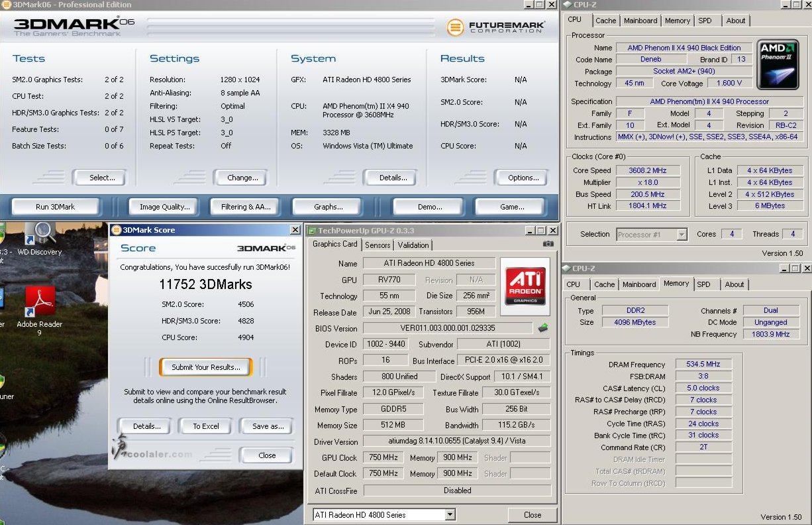The height and width of the screenshot is (525, 812).
Task: Click the NB Frequency value 1803.9 MHz
Action: point(771,334)
